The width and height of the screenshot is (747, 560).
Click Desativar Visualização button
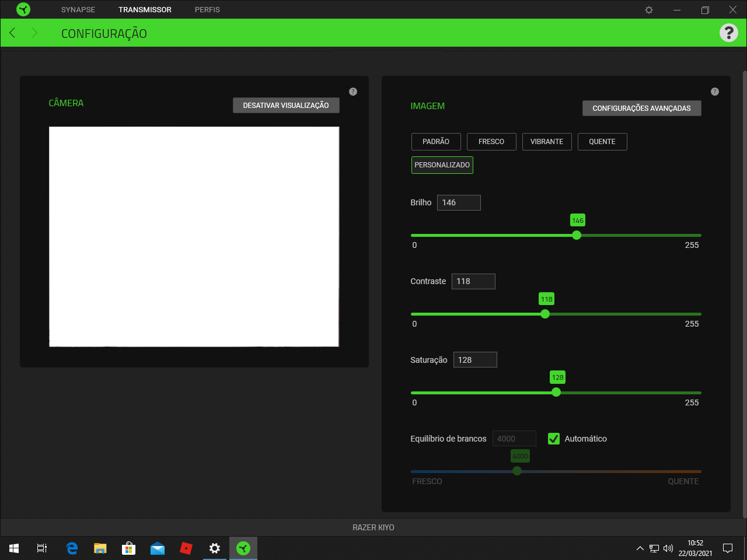(286, 106)
